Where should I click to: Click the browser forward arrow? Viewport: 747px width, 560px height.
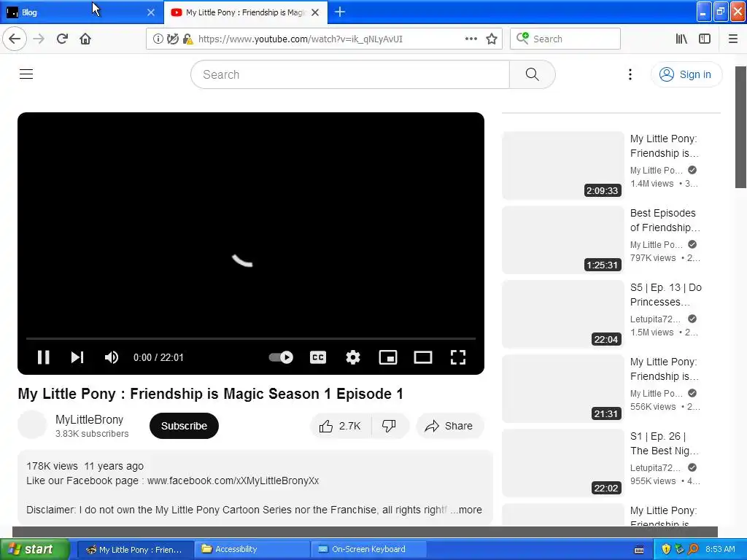tap(39, 39)
